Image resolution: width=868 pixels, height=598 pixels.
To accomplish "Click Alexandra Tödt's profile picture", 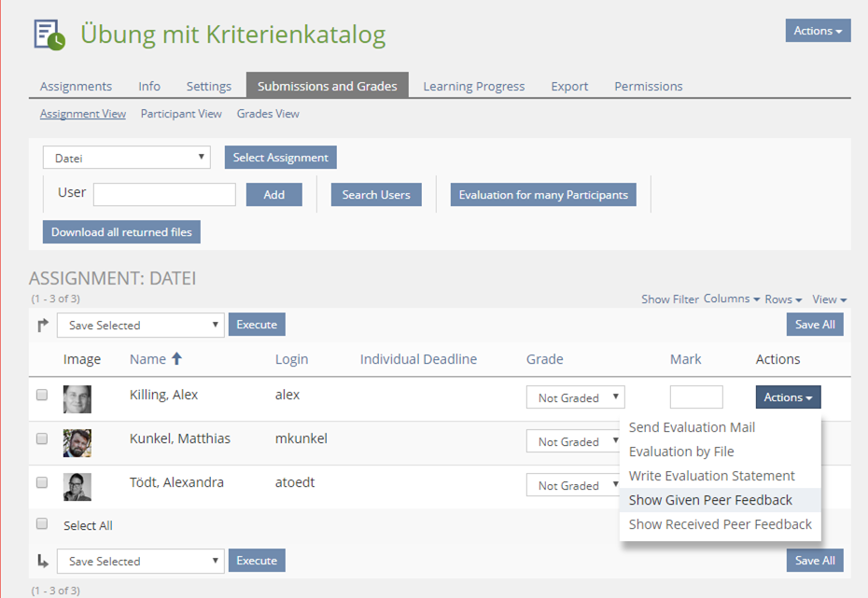I will [x=77, y=486].
